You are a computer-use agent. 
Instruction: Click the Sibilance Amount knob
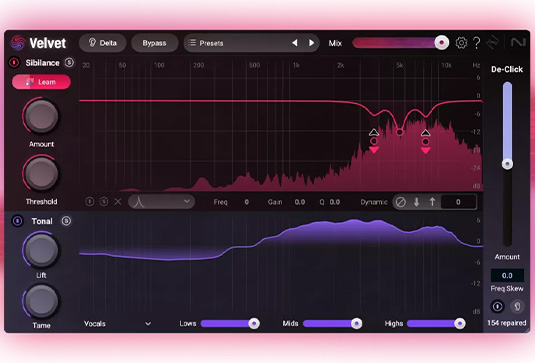coord(41,116)
